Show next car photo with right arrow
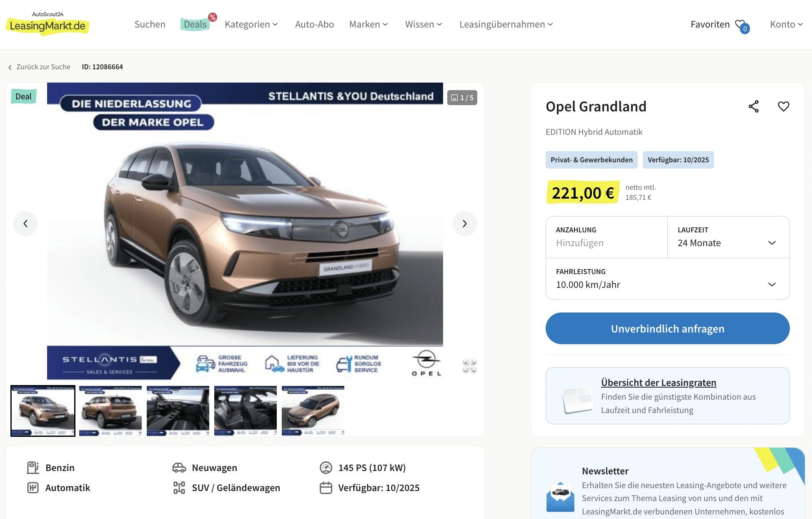 pos(465,224)
